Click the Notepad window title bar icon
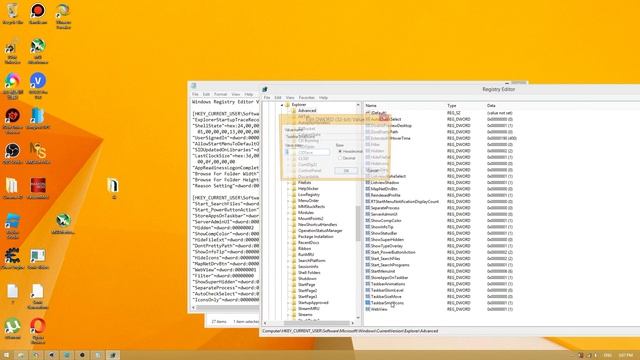The width and height of the screenshot is (640, 360). [194, 86]
